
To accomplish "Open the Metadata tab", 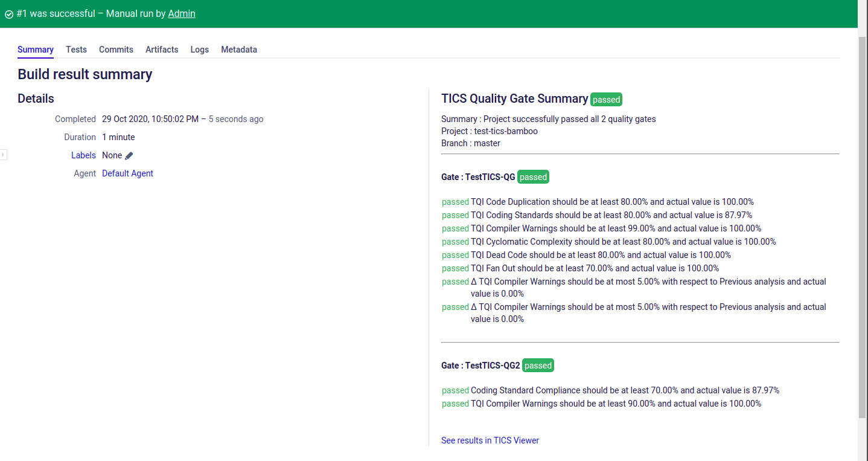I will tap(239, 50).
